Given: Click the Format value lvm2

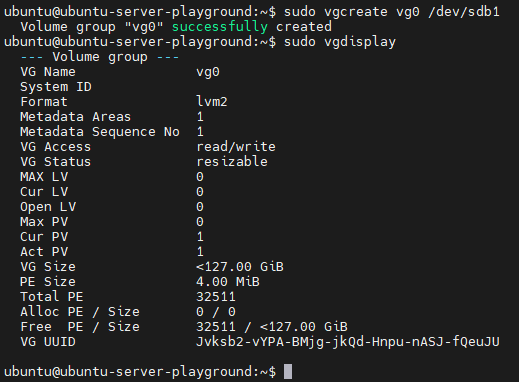Looking at the screenshot, I should pyautogui.click(x=212, y=102).
